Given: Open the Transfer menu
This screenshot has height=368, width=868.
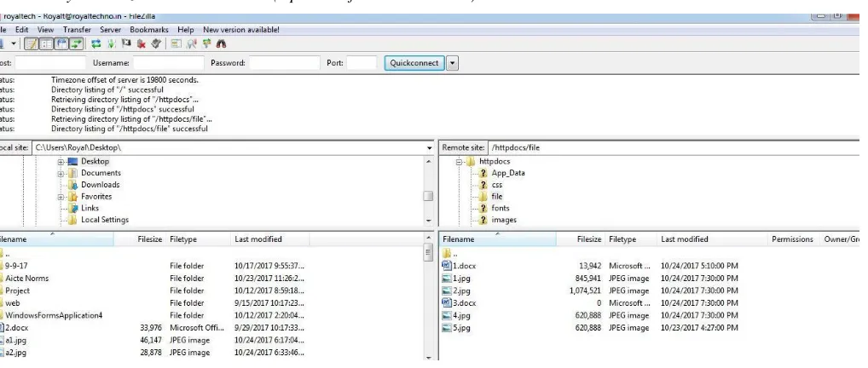Looking at the screenshot, I should click(77, 30).
